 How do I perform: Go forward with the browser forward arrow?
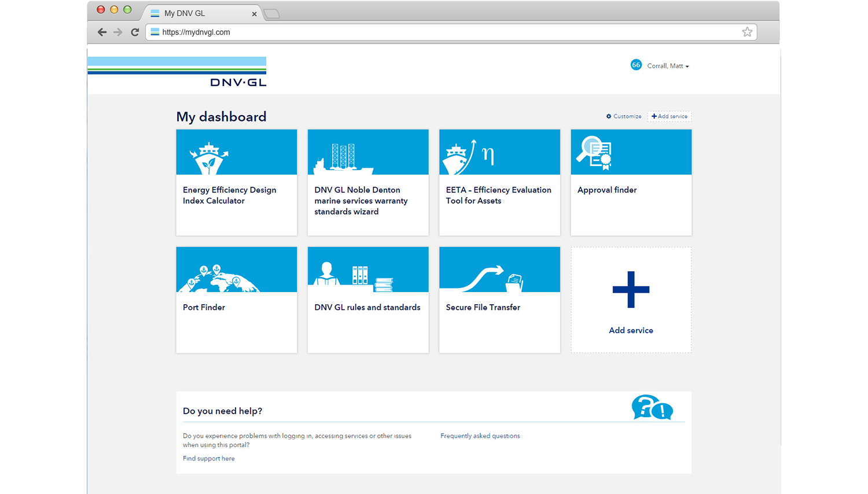click(118, 32)
